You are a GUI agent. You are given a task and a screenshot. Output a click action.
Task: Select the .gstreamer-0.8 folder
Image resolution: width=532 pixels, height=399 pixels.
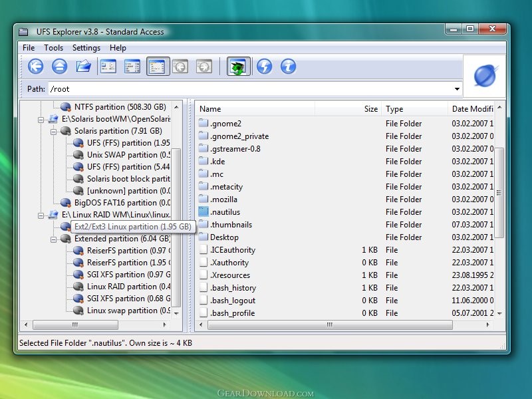click(235, 149)
